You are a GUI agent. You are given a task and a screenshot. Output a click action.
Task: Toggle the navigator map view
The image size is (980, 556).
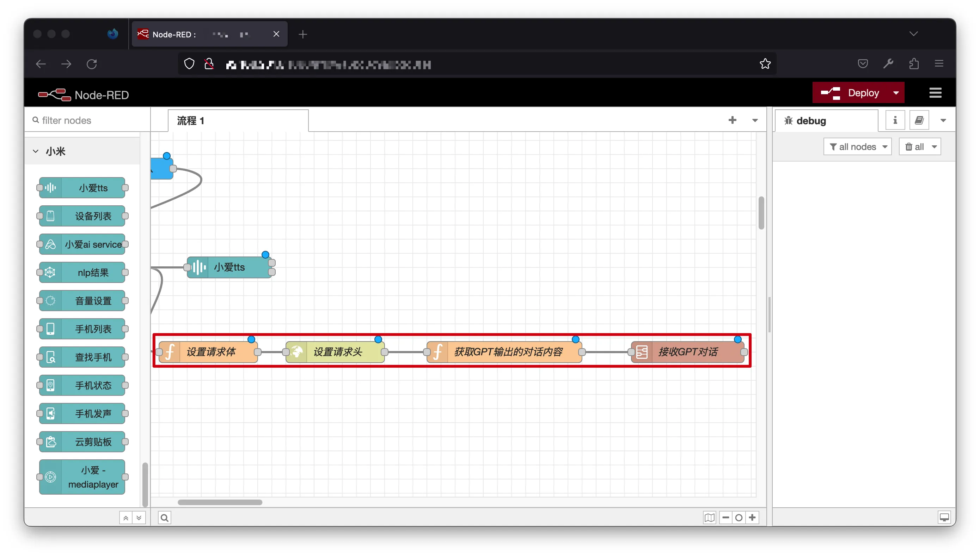(710, 518)
